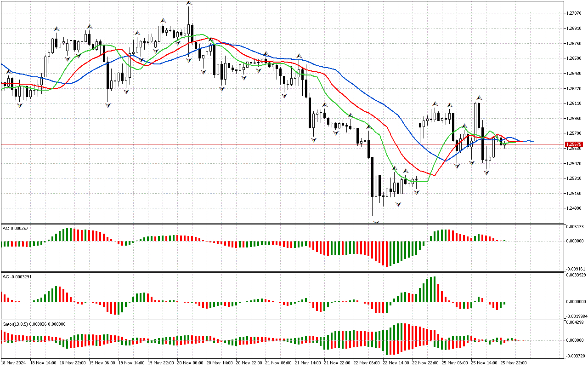The width and height of the screenshot is (588, 368).
Task: Click the 0.0000000 AC zero-level value
Action: [x=576, y=302]
